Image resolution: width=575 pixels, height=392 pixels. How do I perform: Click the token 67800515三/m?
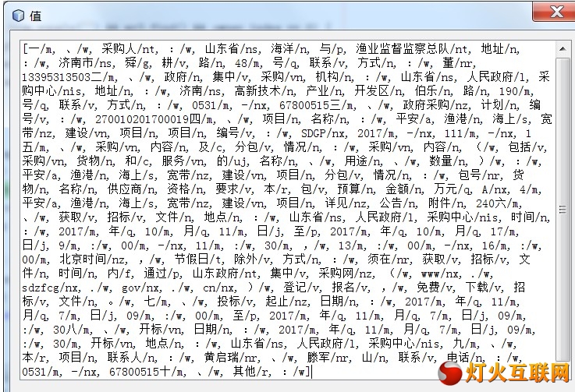[318, 105]
